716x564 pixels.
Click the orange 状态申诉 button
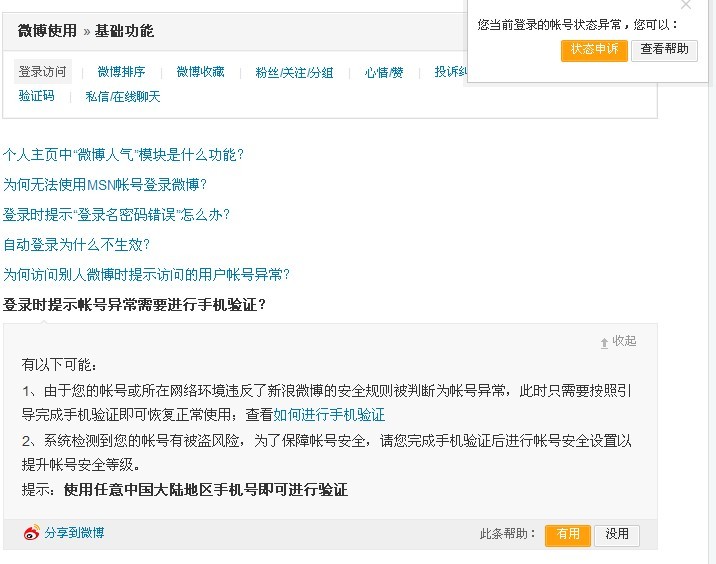594,49
